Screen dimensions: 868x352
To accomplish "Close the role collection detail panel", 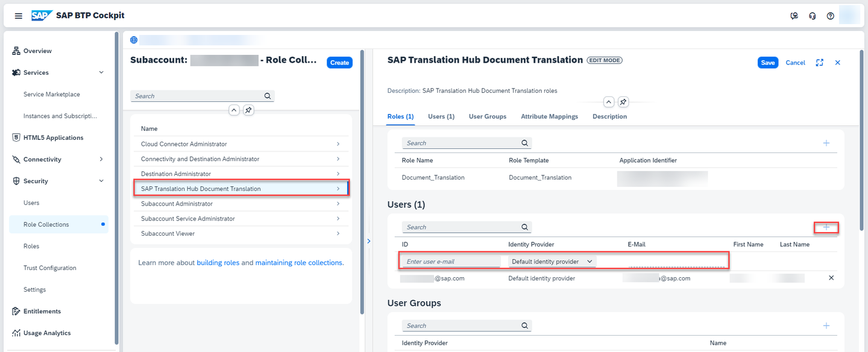I will tap(838, 63).
